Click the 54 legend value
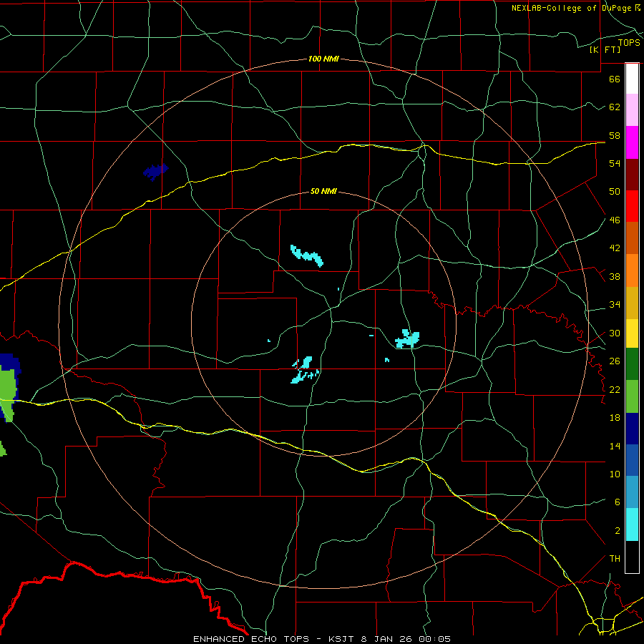Screen dimensions: 644x644 tap(615, 163)
